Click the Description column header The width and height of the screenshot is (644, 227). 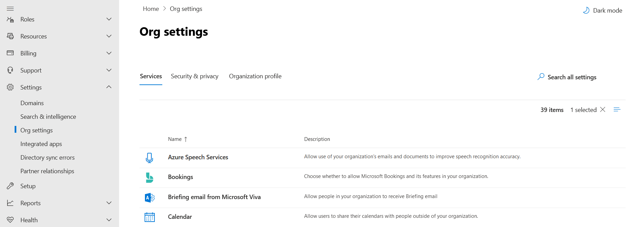click(x=317, y=139)
